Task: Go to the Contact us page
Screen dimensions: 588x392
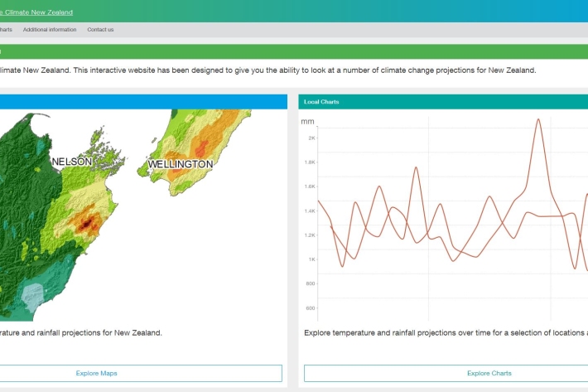Action: click(x=100, y=30)
